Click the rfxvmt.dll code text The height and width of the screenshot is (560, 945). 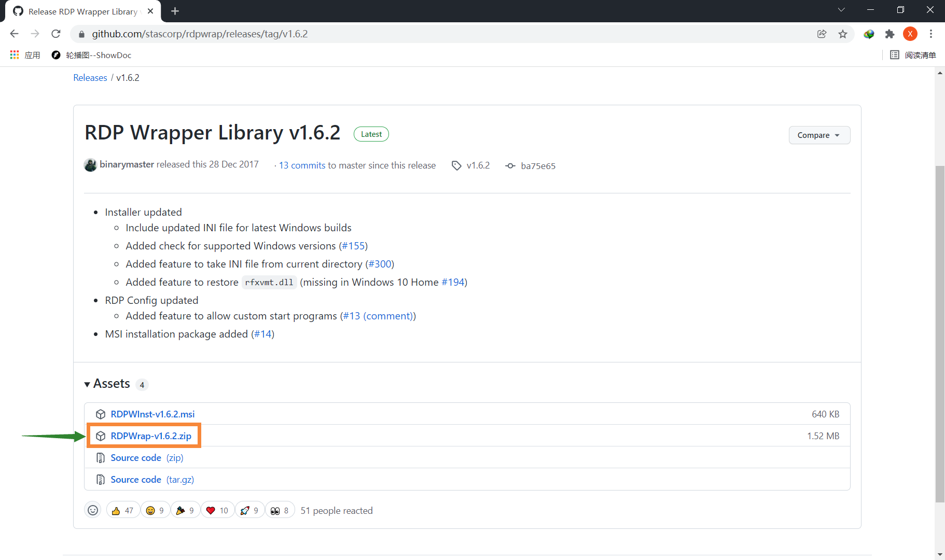coord(269,282)
